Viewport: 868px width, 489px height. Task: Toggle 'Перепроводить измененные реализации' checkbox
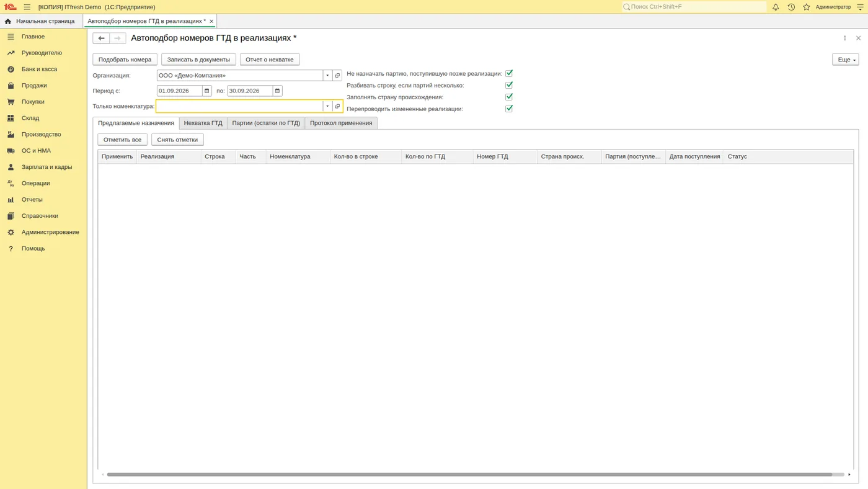point(509,109)
